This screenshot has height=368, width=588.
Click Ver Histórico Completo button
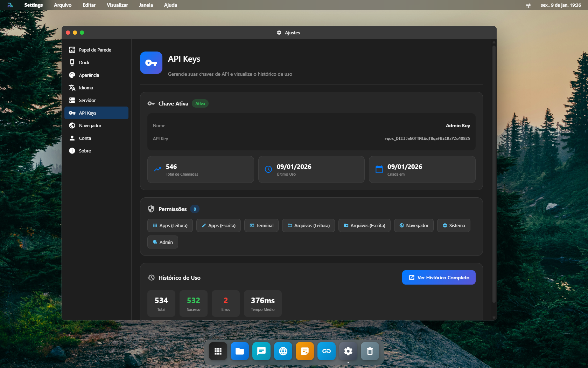click(439, 278)
